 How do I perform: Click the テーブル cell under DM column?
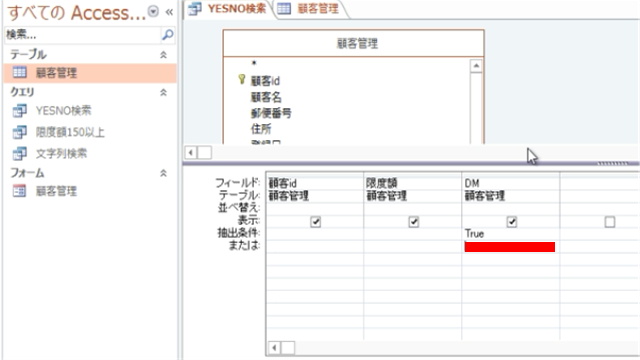511,196
